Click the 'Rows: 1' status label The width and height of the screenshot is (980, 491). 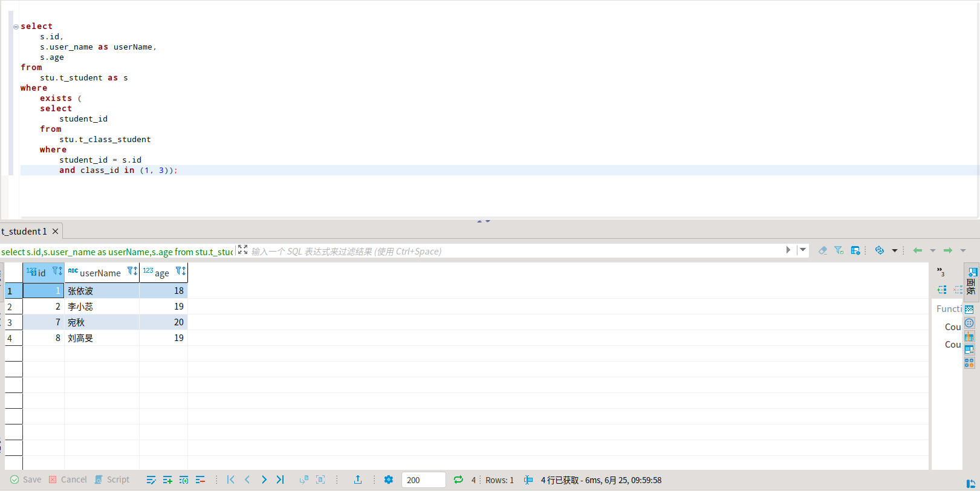499,480
